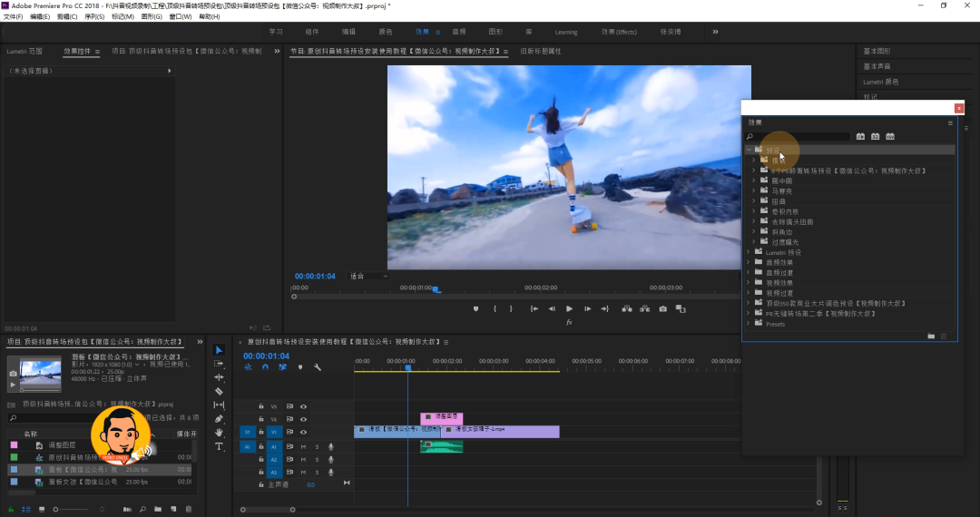Click the timeline add marker icon
Viewport: 980px width, 517px height.
300,367
